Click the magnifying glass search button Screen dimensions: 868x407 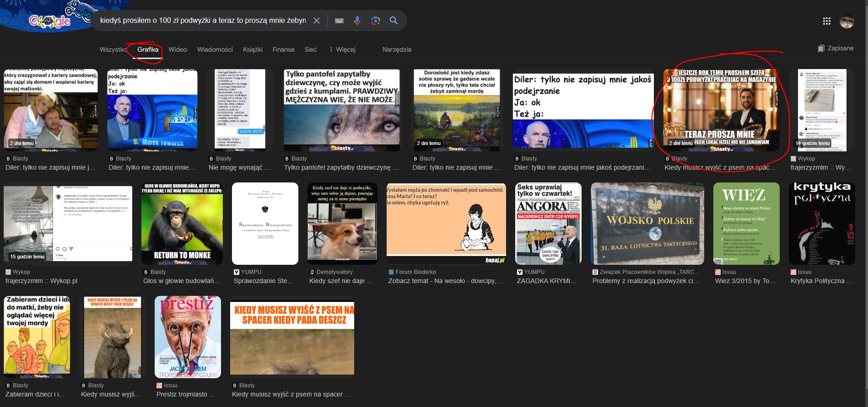(x=394, y=21)
